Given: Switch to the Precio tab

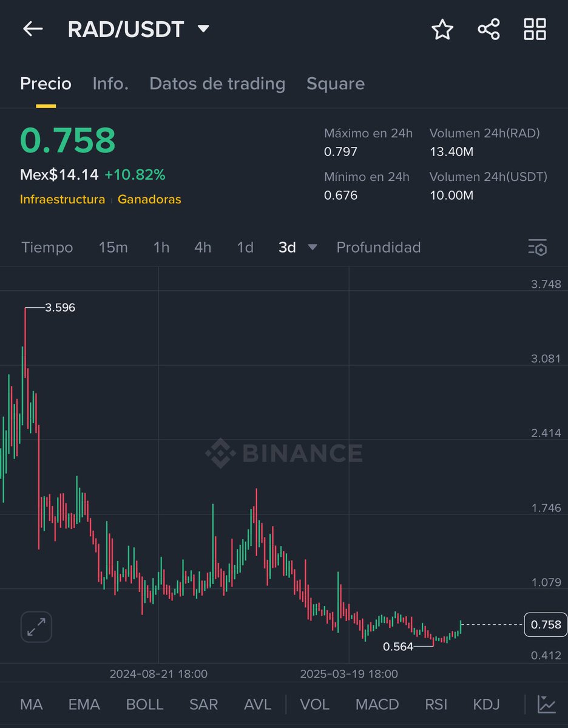Looking at the screenshot, I should (x=46, y=84).
